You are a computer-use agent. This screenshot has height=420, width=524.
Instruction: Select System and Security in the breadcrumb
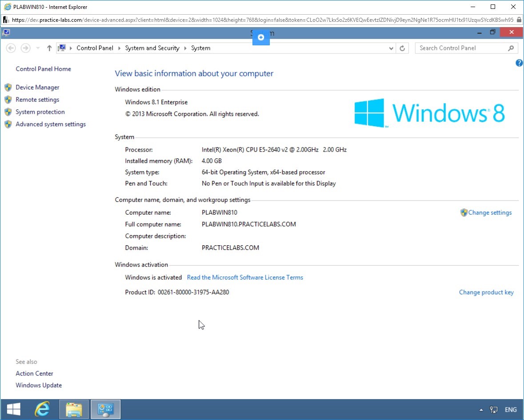(x=152, y=48)
